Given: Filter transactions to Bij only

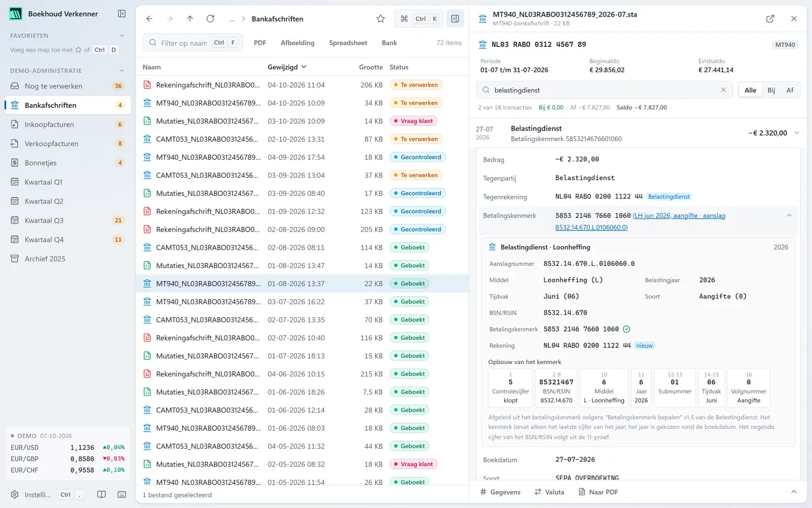Looking at the screenshot, I should pyautogui.click(x=771, y=90).
